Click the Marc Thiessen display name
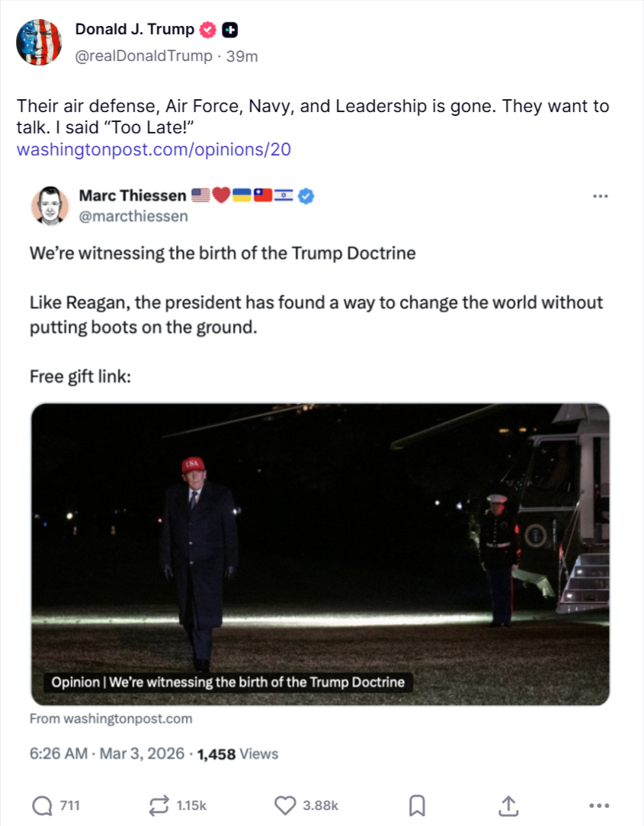 click(133, 196)
